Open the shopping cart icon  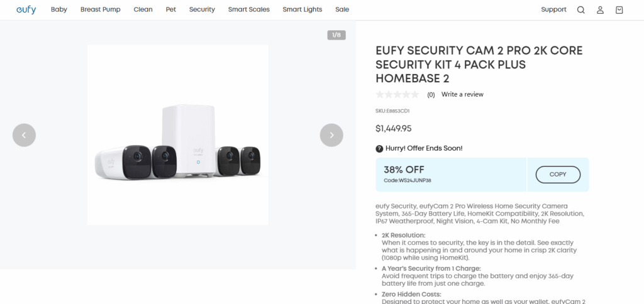[x=619, y=10]
